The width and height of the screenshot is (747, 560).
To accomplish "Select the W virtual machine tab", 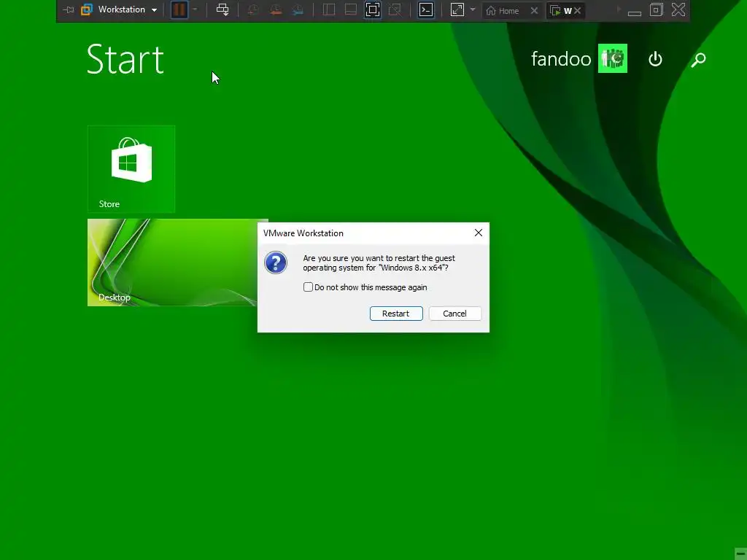I will coord(561,10).
